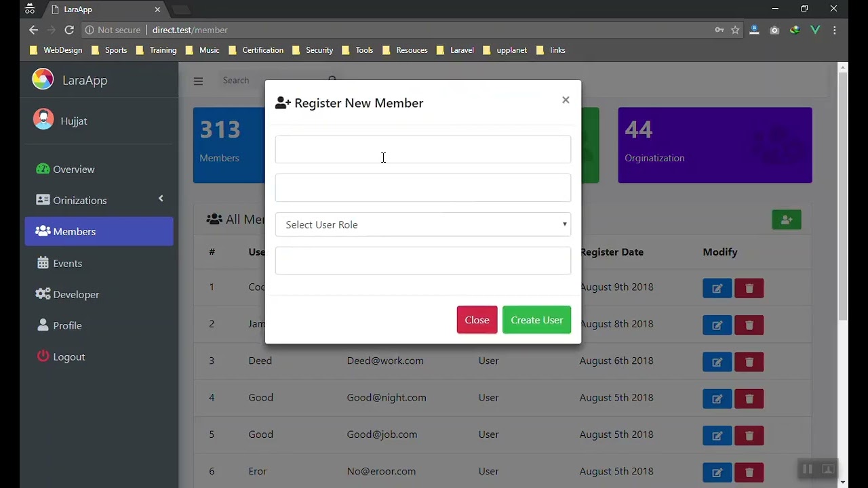The width and height of the screenshot is (868, 488).
Task: Click the green add member icon button
Action: click(x=787, y=220)
